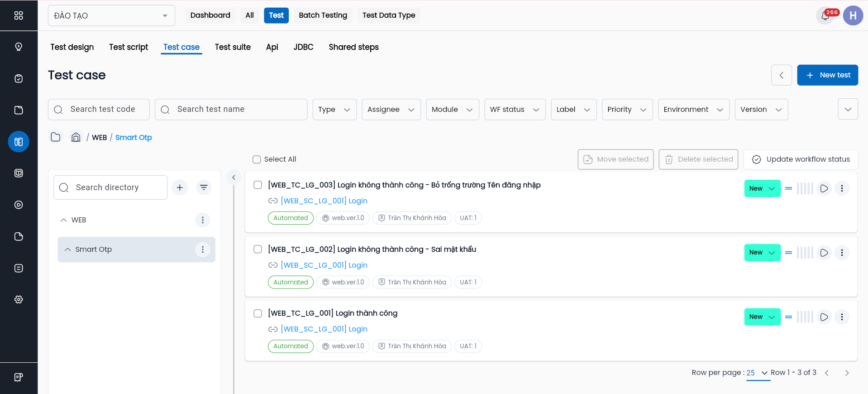Image resolution: width=868 pixels, height=394 pixels.
Task: Click the notification bell icon
Action: 825,16
